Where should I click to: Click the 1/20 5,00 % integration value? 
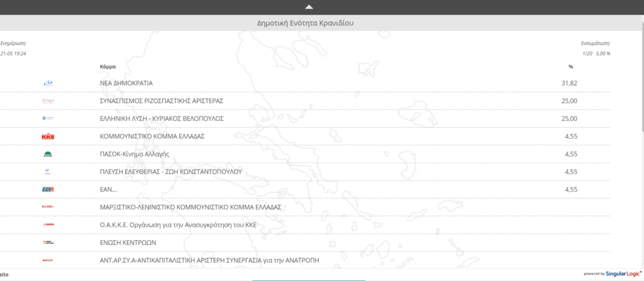pyautogui.click(x=596, y=53)
